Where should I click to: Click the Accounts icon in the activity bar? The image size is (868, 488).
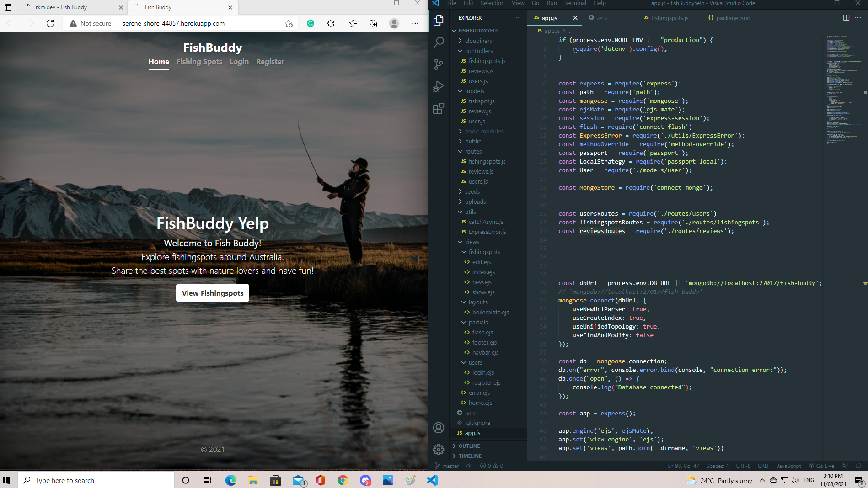pyautogui.click(x=438, y=428)
